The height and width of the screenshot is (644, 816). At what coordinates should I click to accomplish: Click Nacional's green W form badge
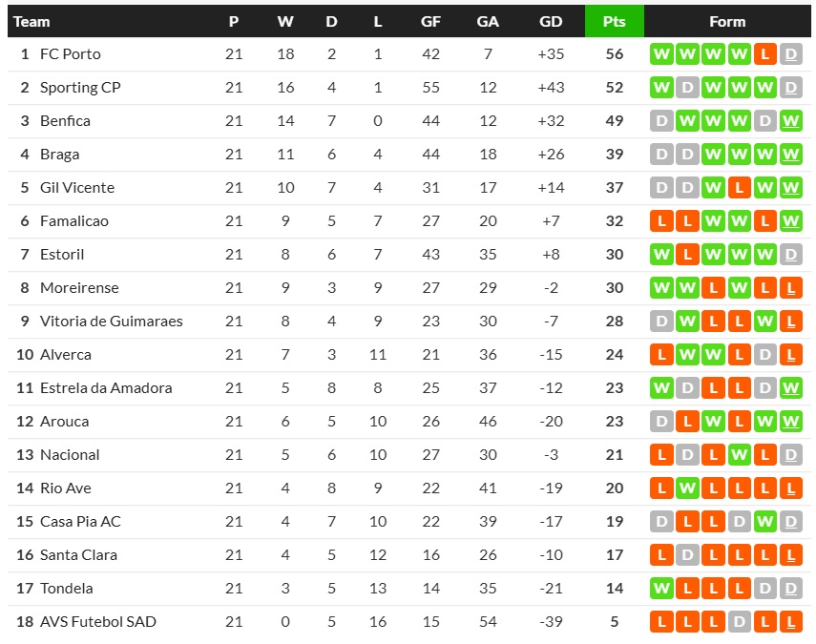(x=738, y=455)
